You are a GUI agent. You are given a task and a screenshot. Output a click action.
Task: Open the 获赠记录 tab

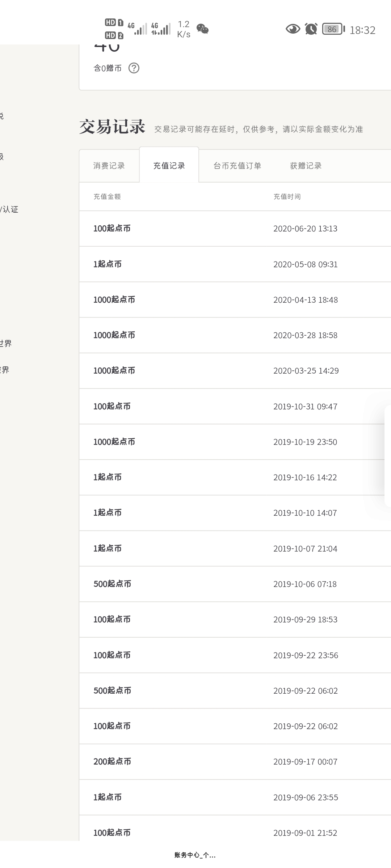tap(306, 166)
